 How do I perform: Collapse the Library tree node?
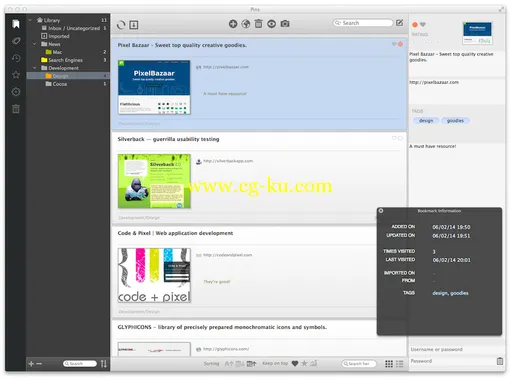tap(30, 20)
